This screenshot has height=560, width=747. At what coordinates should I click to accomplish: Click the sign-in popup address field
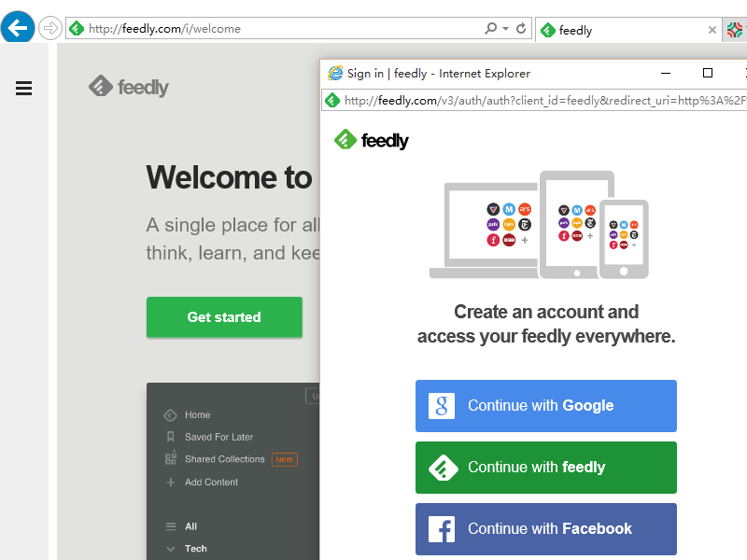tap(542, 101)
